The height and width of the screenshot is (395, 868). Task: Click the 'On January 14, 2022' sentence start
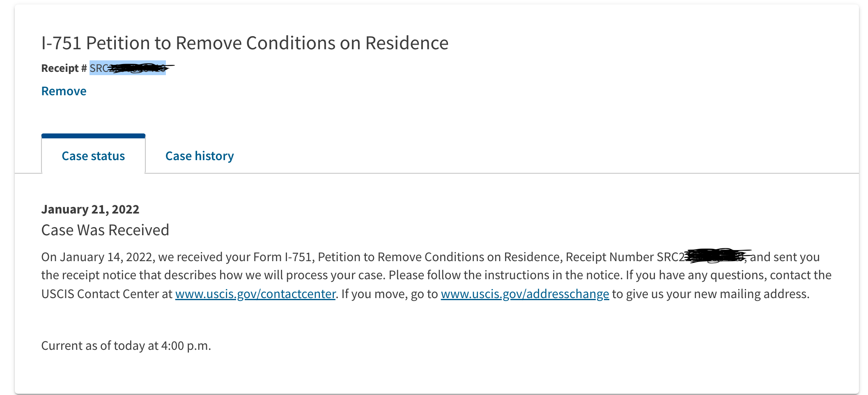point(97,257)
